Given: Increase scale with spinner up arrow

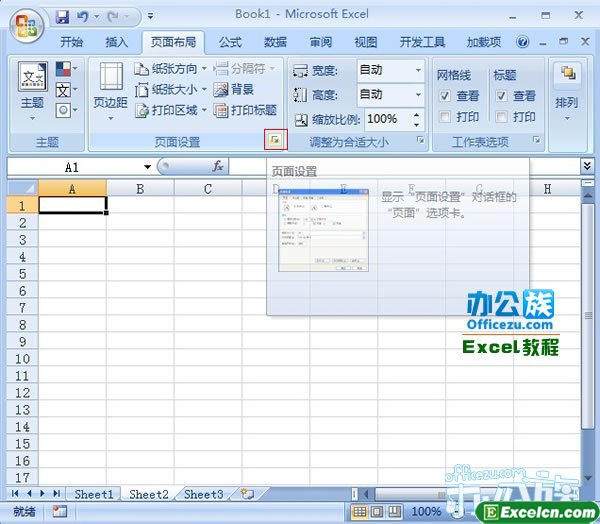Looking at the screenshot, I should (416, 114).
